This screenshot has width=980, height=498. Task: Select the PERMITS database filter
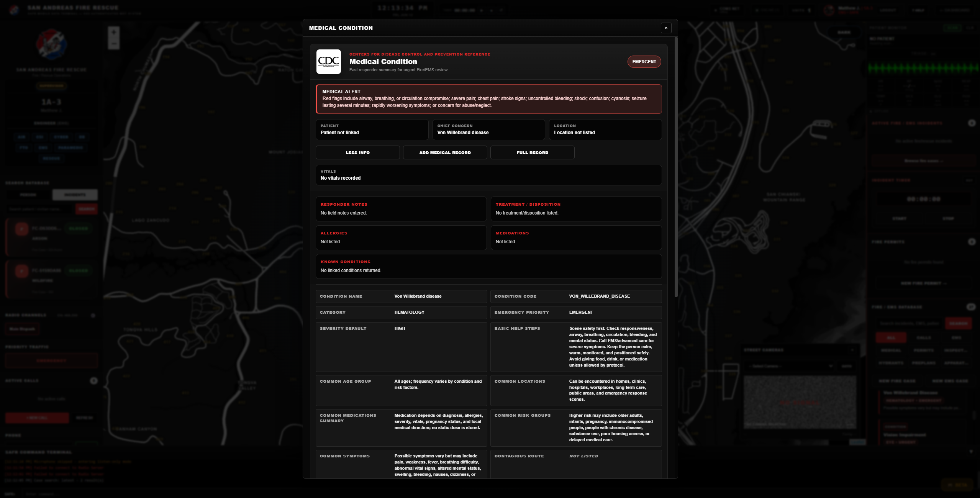click(923, 351)
